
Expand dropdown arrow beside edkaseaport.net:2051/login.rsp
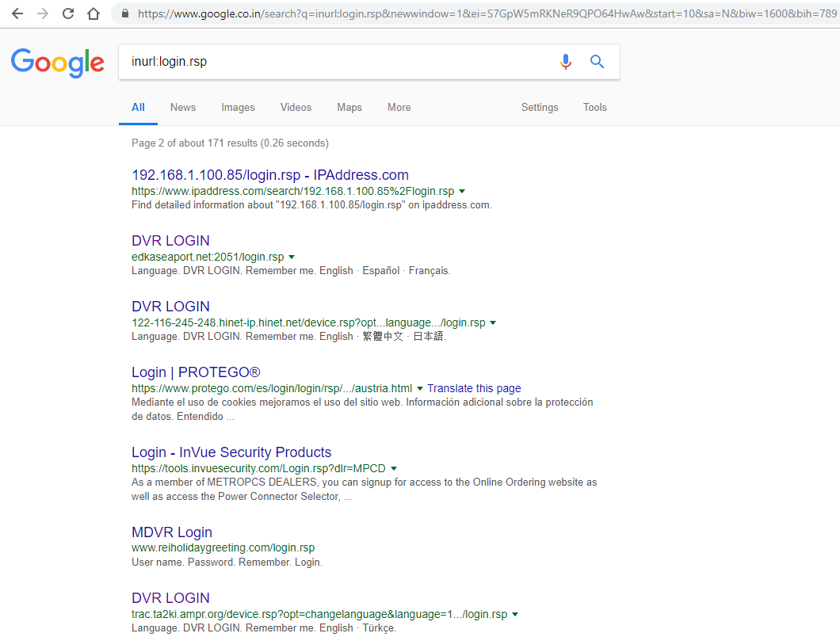pyautogui.click(x=292, y=257)
